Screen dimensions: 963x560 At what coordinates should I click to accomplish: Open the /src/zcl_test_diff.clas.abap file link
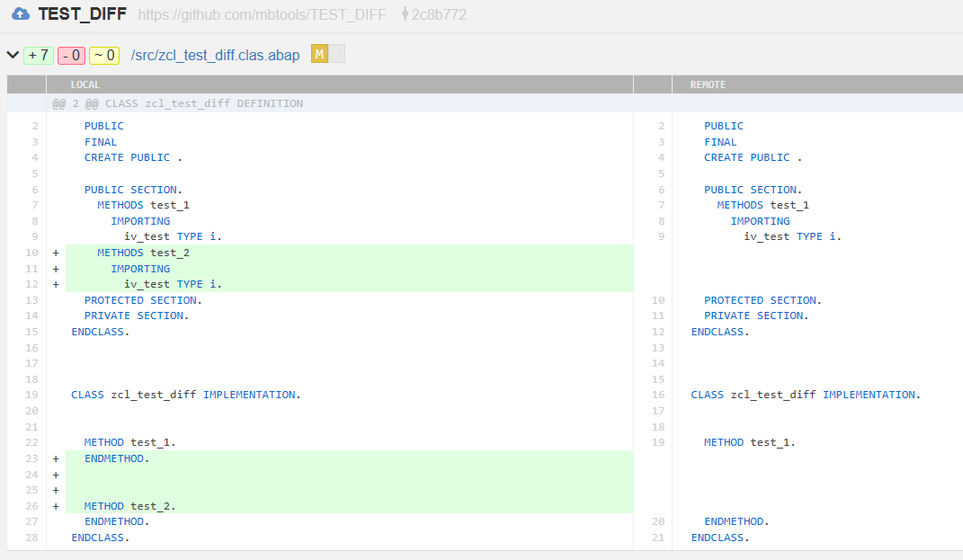point(215,55)
